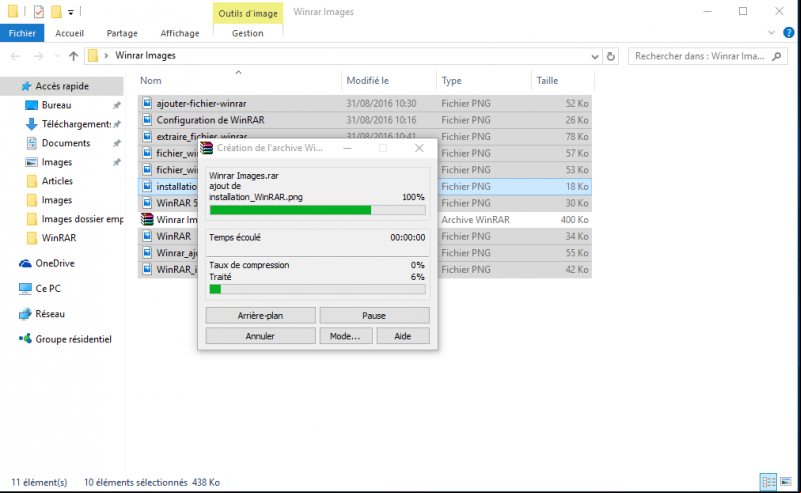
Task: Expand the address bar root chevron
Action: tap(106, 56)
